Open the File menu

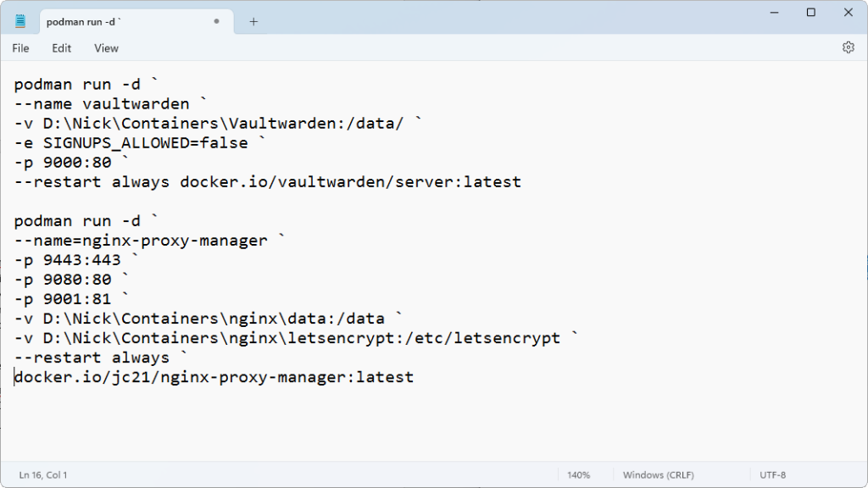click(x=20, y=48)
